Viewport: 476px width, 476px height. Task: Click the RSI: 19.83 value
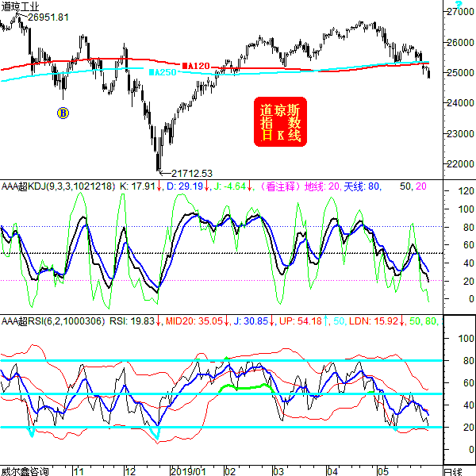[132, 321]
